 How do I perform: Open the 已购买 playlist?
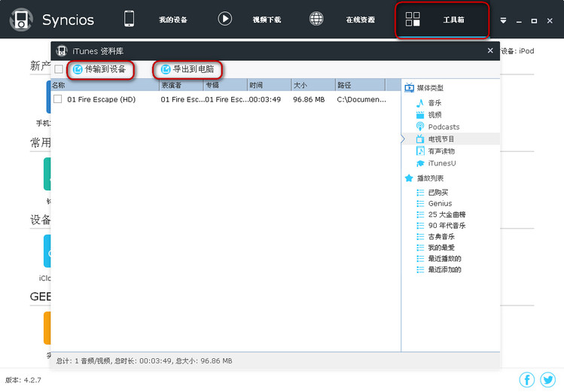coord(438,193)
